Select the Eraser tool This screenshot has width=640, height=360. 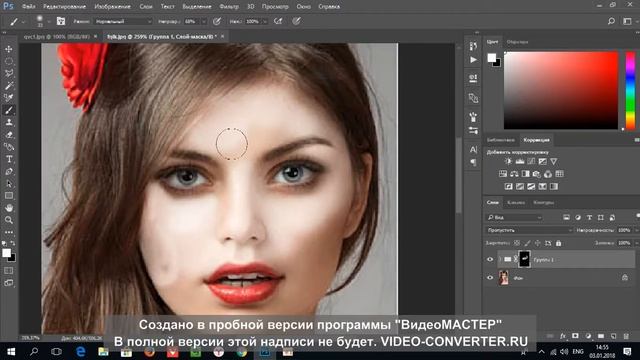[9, 135]
